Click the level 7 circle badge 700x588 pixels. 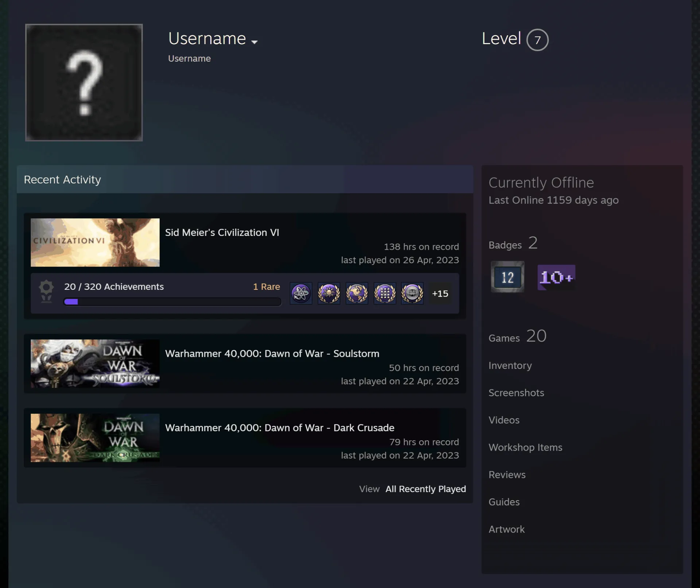537,40
